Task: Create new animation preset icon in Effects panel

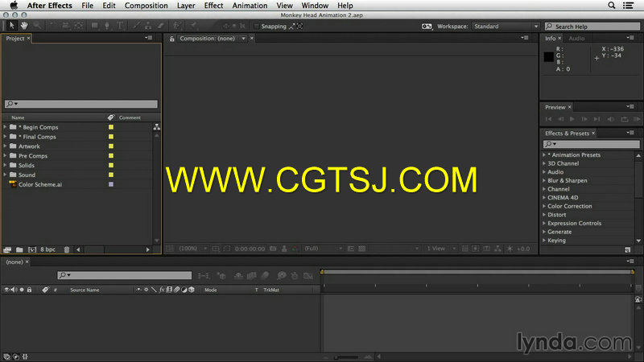Action: 627,249
